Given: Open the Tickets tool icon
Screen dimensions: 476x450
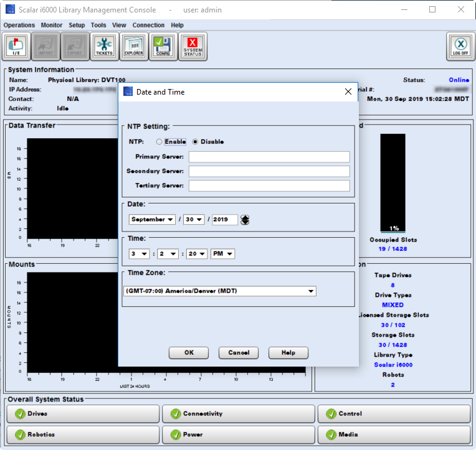Looking at the screenshot, I should 104,47.
